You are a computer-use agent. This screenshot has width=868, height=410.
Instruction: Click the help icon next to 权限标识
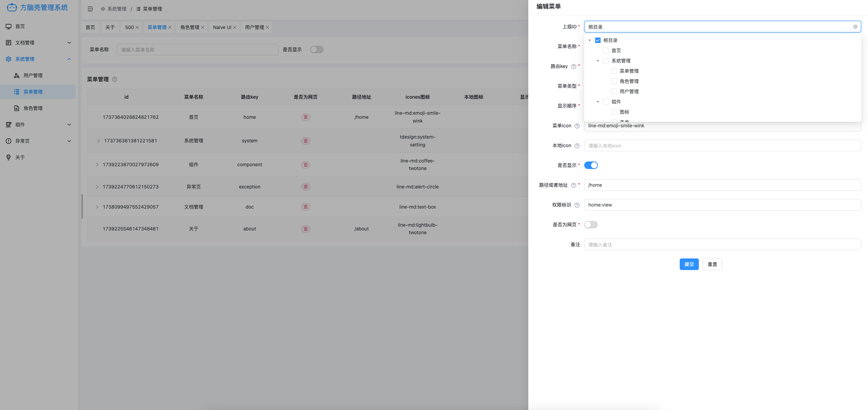tap(577, 205)
